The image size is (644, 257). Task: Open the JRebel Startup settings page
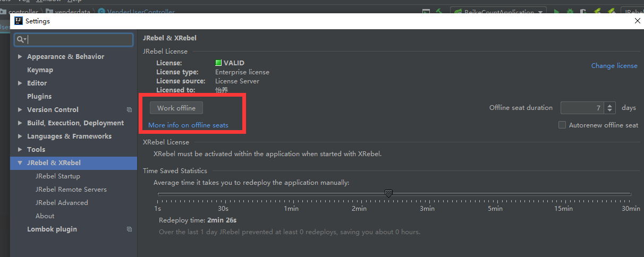click(x=58, y=176)
